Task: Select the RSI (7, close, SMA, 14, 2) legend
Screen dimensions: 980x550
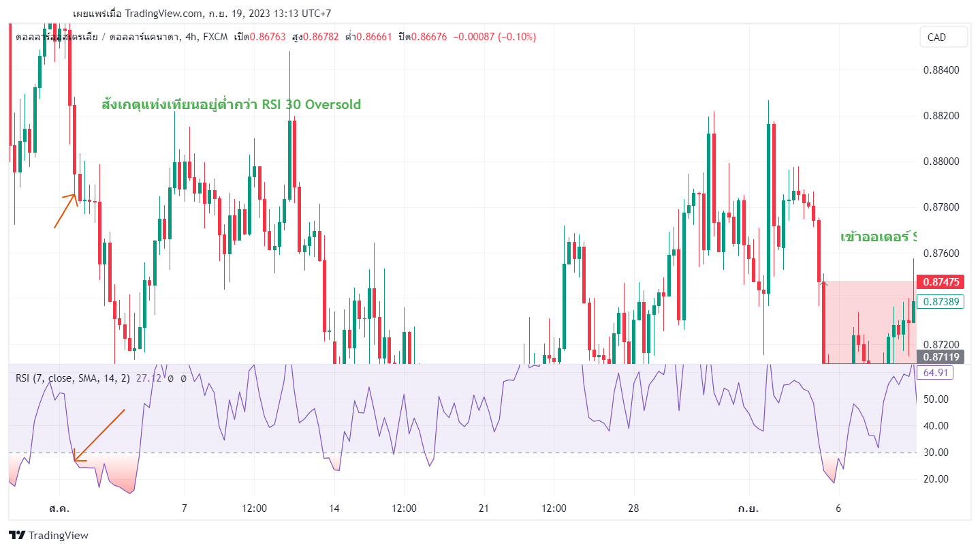Action: coord(73,378)
